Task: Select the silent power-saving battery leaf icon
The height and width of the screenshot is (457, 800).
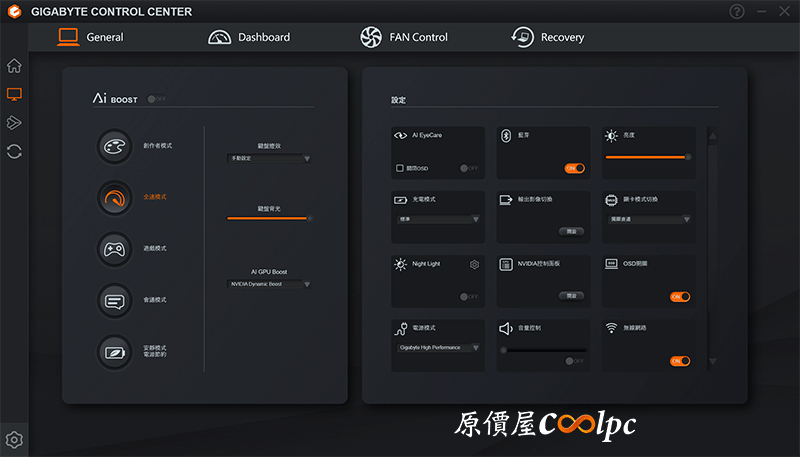Action: (x=115, y=352)
